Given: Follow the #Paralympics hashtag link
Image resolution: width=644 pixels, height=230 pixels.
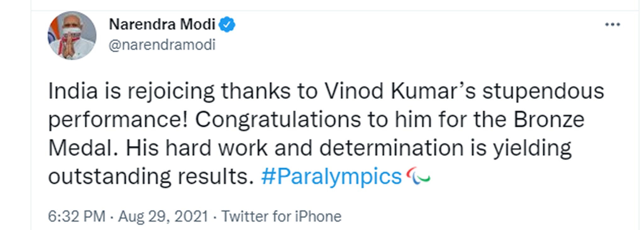Looking at the screenshot, I should [331, 176].
